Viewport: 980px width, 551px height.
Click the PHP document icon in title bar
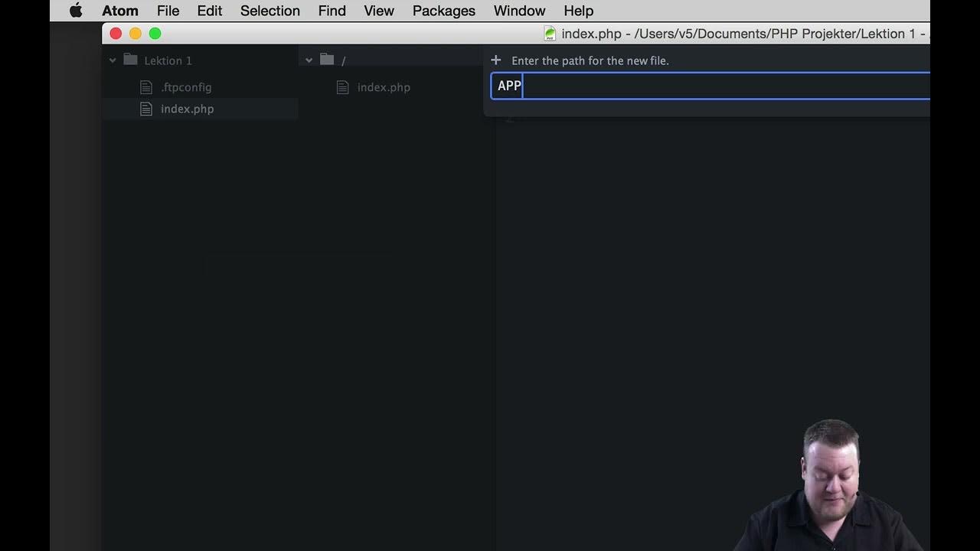point(550,34)
